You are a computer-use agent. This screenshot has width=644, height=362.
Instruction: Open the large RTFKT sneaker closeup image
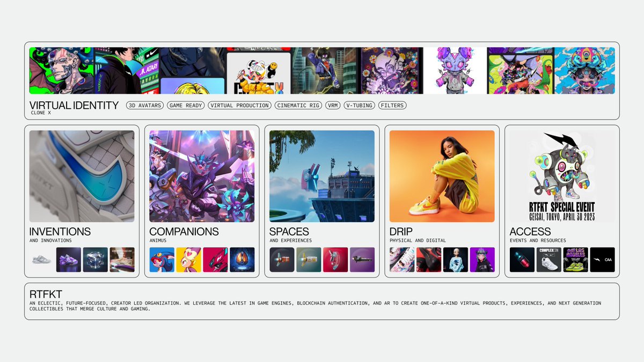click(82, 176)
